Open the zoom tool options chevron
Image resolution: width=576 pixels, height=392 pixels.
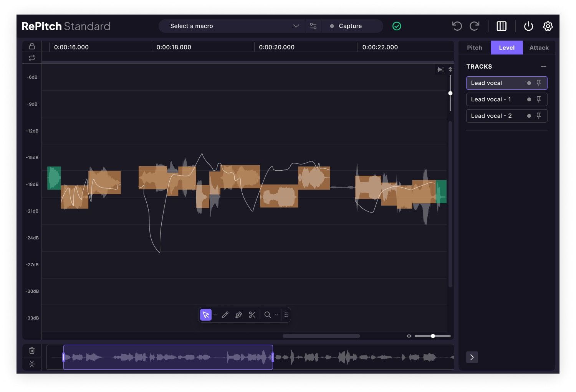click(x=276, y=315)
